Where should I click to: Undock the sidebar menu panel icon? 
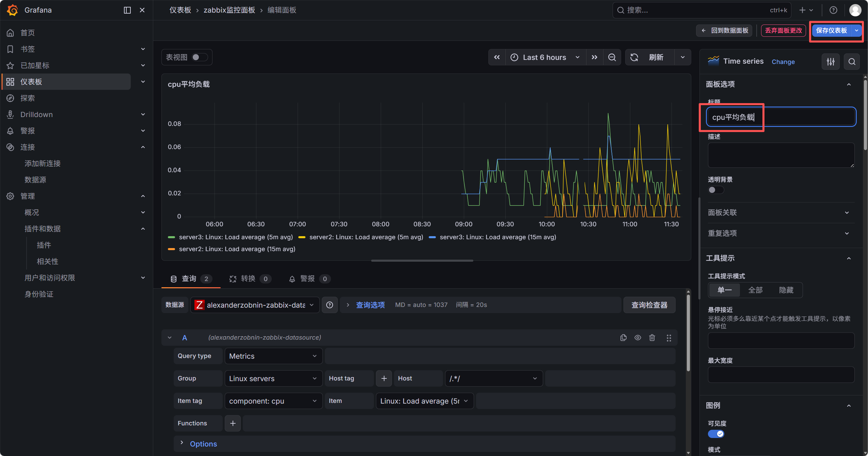(127, 10)
